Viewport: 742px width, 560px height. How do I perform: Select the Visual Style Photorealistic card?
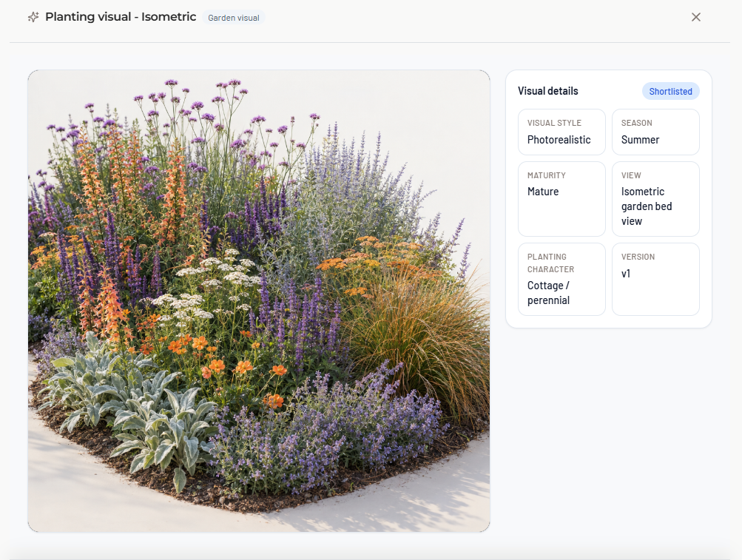[x=561, y=132]
